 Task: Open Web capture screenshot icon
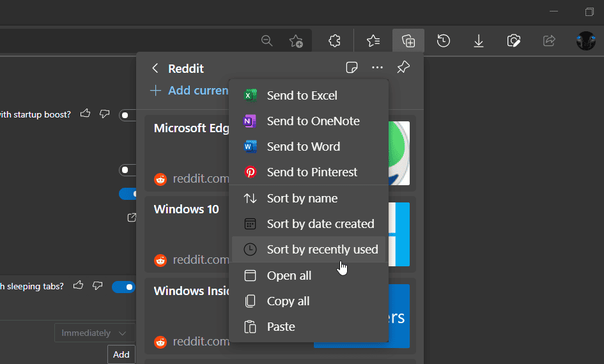[513, 40]
